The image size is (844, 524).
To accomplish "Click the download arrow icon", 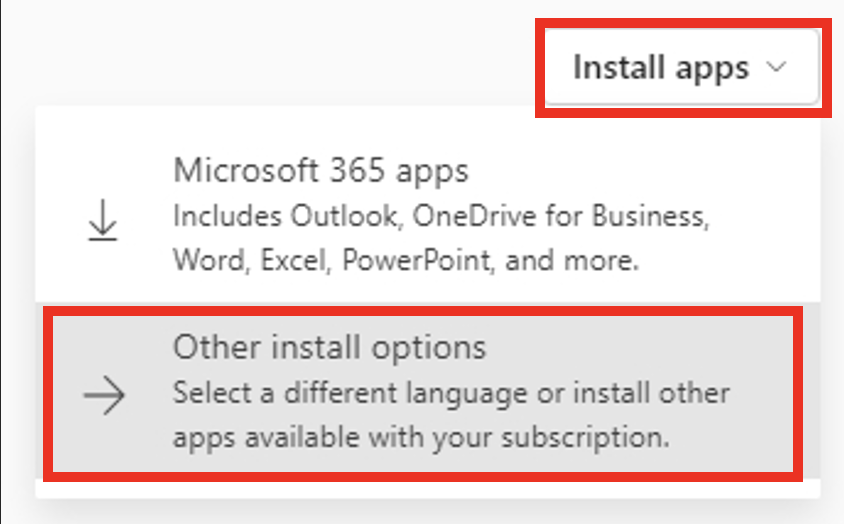I will (102, 220).
